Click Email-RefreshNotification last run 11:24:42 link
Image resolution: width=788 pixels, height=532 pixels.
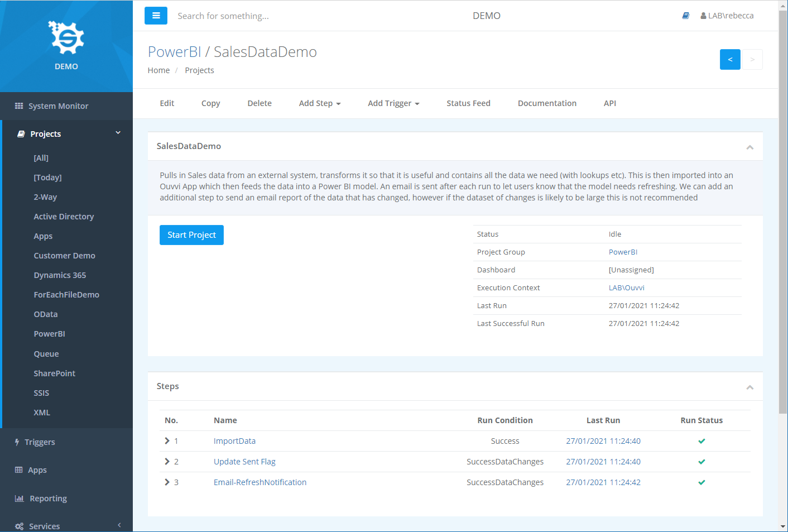point(603,482)
